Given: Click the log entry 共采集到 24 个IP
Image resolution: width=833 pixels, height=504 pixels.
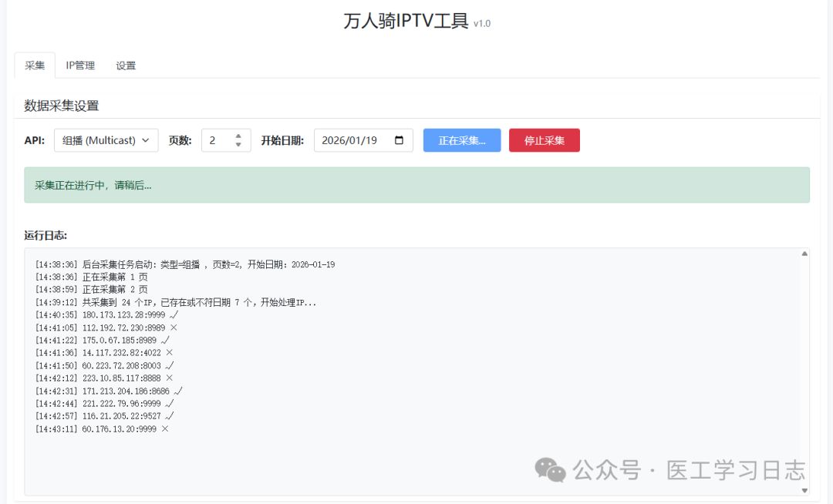Looking at the screenshot, I should (x=176, y=302).
